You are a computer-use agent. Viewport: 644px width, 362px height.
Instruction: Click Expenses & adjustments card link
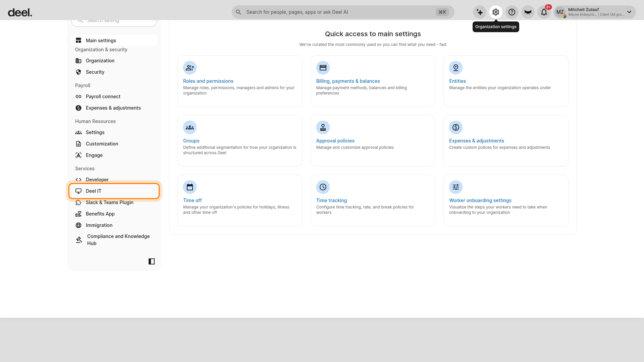[x=477, y=141]
